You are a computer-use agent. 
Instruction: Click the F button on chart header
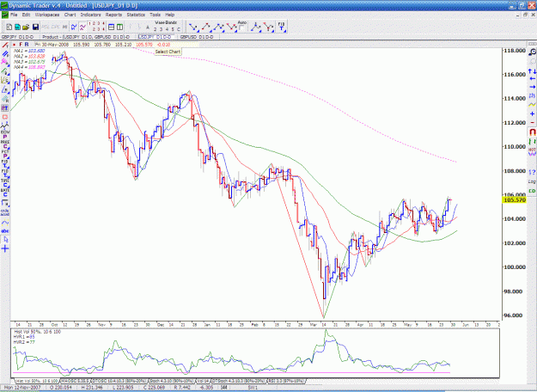[x=21, y=45]
